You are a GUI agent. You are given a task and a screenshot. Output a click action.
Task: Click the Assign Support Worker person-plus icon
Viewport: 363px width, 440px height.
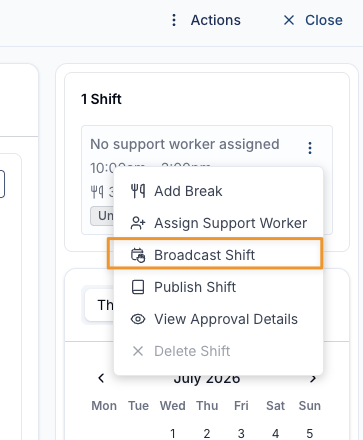[x=138, y=223]
